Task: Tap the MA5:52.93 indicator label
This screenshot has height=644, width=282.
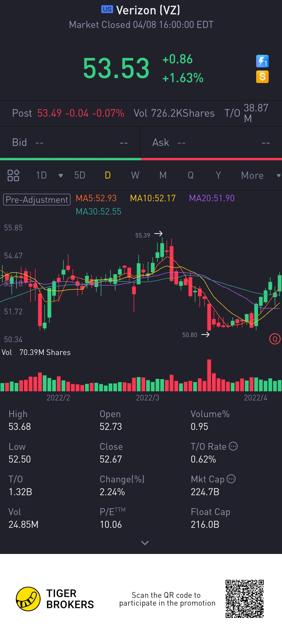Action: (96, 198)
